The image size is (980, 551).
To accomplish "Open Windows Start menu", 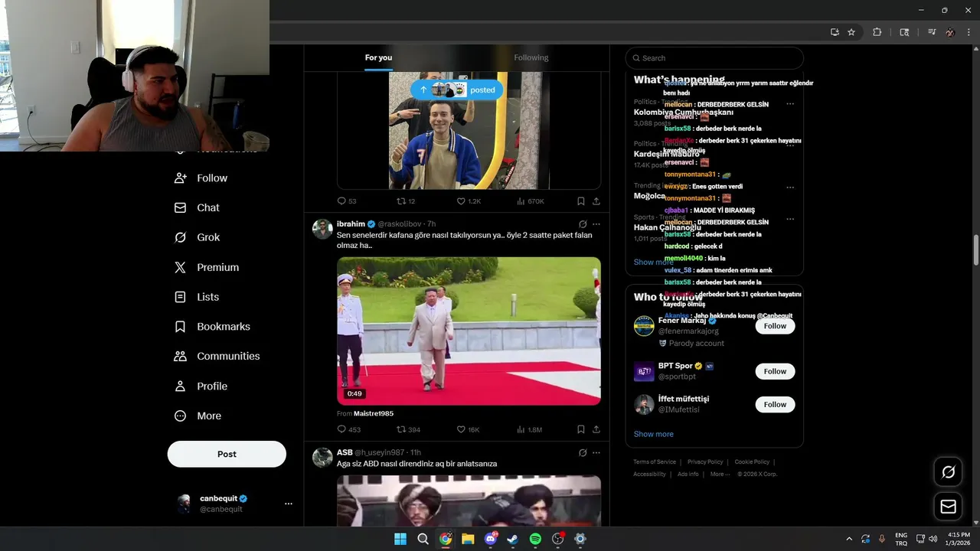I will (x=400, y=539).
